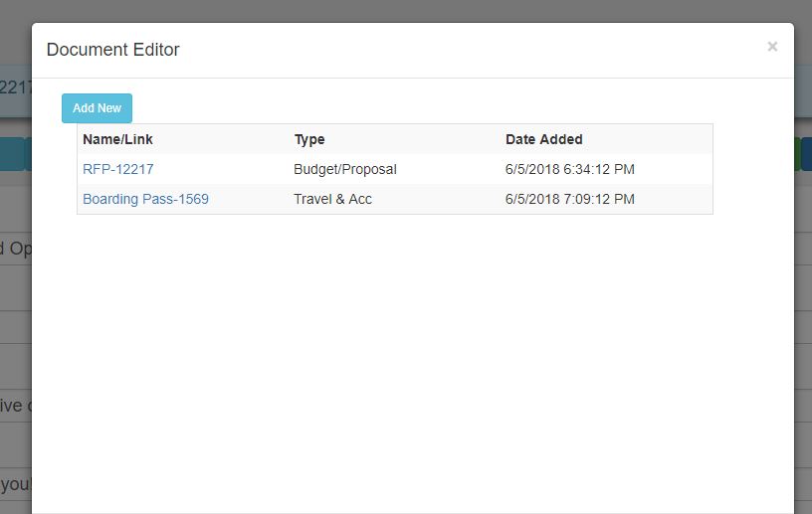Select the Type column header
The image size is (812, 514).
tap(309, 139)
